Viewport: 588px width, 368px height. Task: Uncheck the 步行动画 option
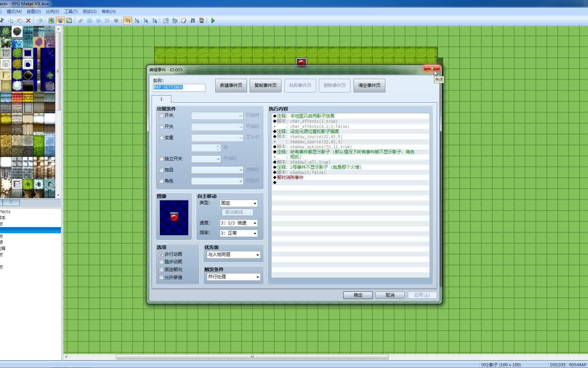[161, 254]
